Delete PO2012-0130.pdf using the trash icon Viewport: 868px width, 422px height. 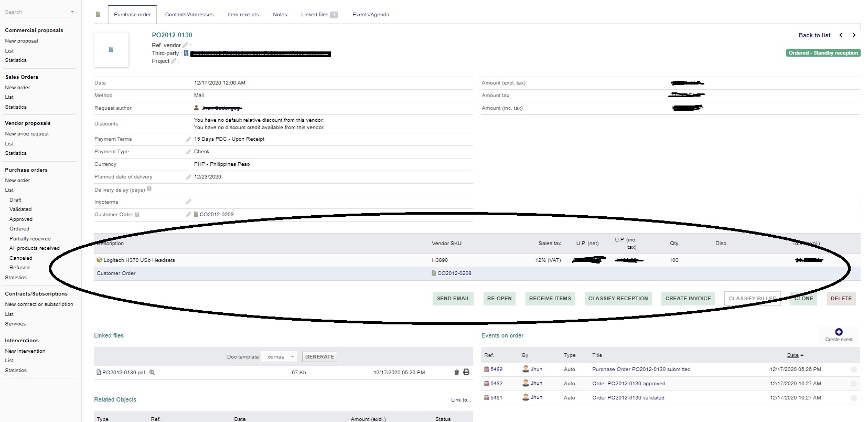click(x=456, y=372)
